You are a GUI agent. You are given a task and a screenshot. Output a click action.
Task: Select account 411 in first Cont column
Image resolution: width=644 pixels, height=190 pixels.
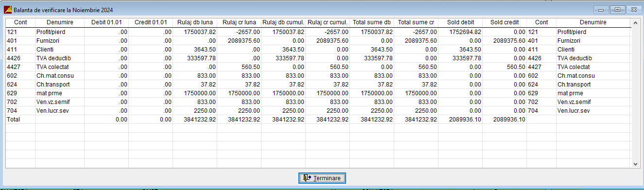(x=12, y=50)
